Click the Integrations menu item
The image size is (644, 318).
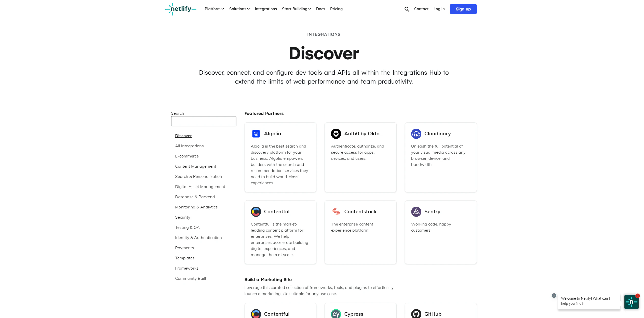click(x=266, y=9)
